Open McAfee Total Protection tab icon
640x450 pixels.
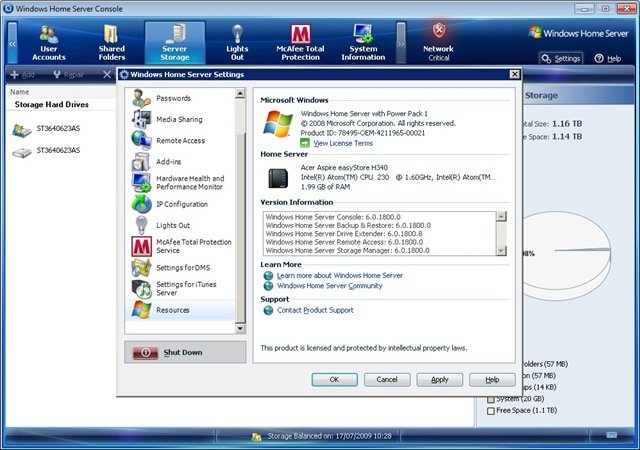(x=300, y=34)
